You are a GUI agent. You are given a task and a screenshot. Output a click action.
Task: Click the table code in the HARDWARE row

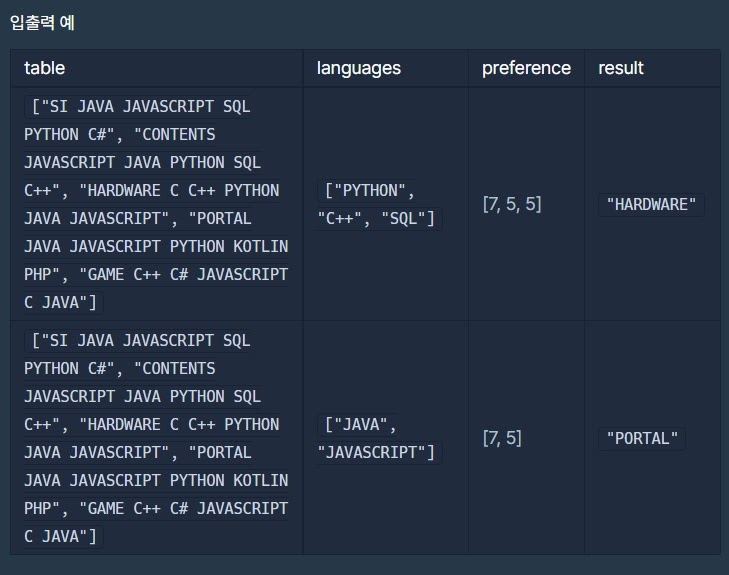(x=156, y=205)
